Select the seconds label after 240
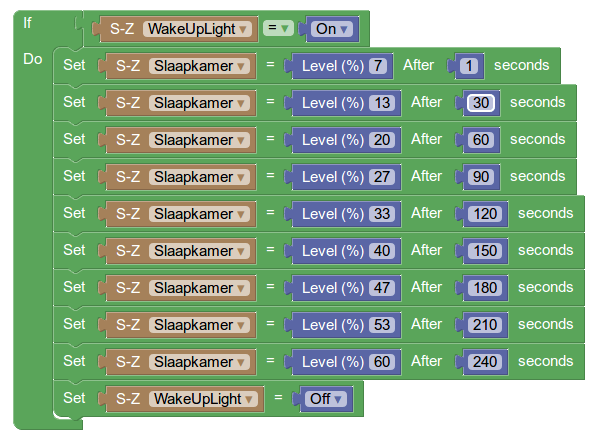This screenshot has height=437, width=597. click(546, 361)
